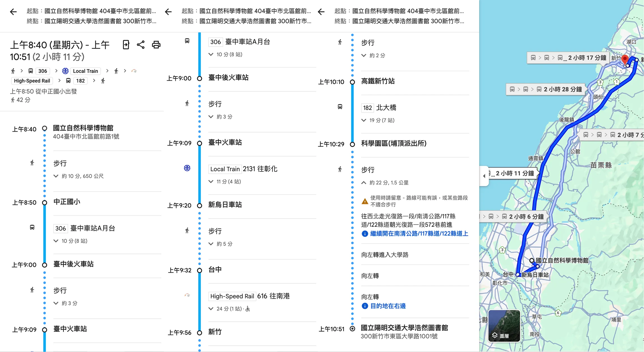Click the Local Train icon in route summary
The height and width of the screenshot is (352, 644).
click(65, 71)
